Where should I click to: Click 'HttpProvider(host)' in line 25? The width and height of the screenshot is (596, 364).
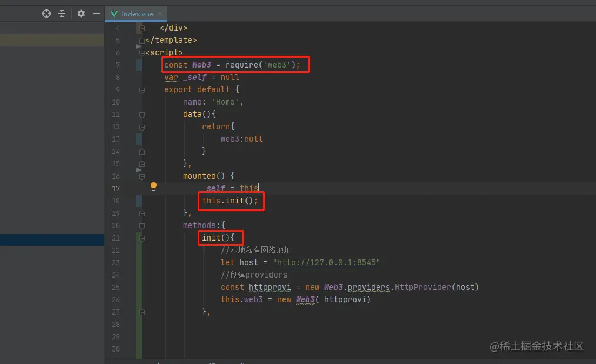437,287
